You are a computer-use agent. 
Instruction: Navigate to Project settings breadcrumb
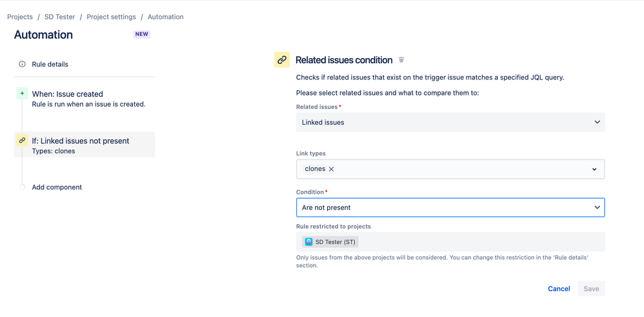[x=111, y=17]
